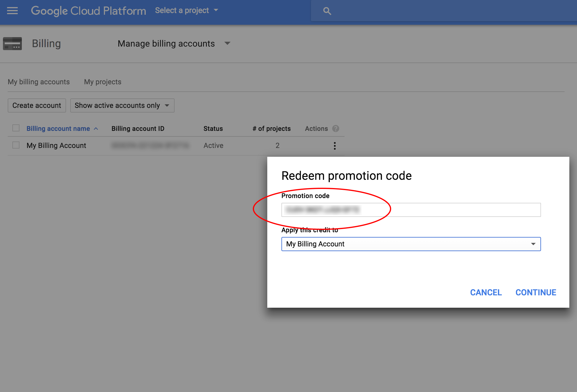Open the hamburger navigation menu
Screen dimensions: 577x392
tap(12, 11)
